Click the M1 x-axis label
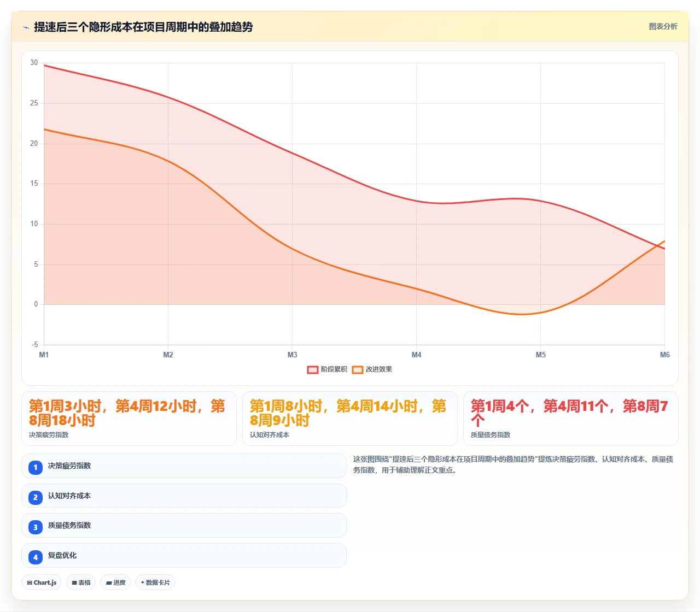 coord(44,355)
